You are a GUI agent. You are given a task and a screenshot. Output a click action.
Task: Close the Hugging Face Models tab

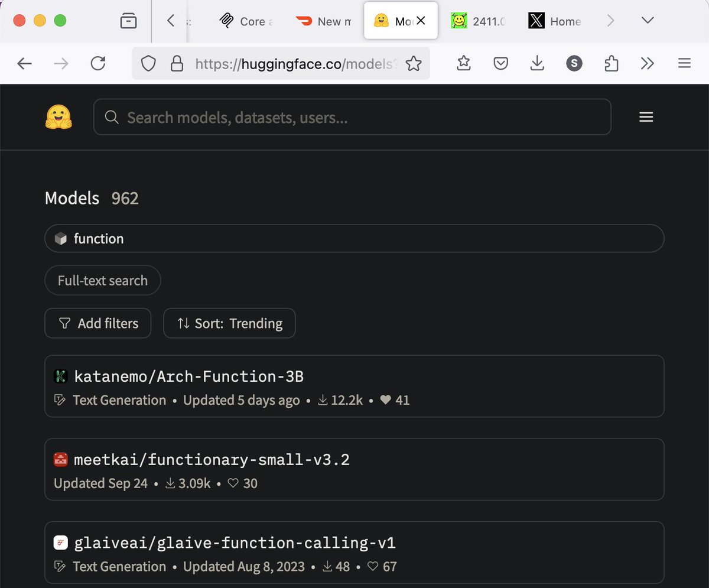pos(421,21)
